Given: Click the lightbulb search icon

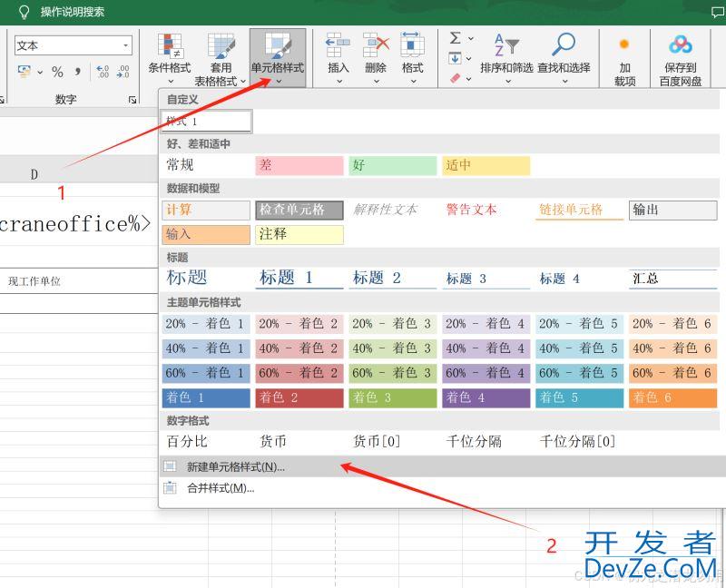Looking at the screenshot, I should coord(24,12).
